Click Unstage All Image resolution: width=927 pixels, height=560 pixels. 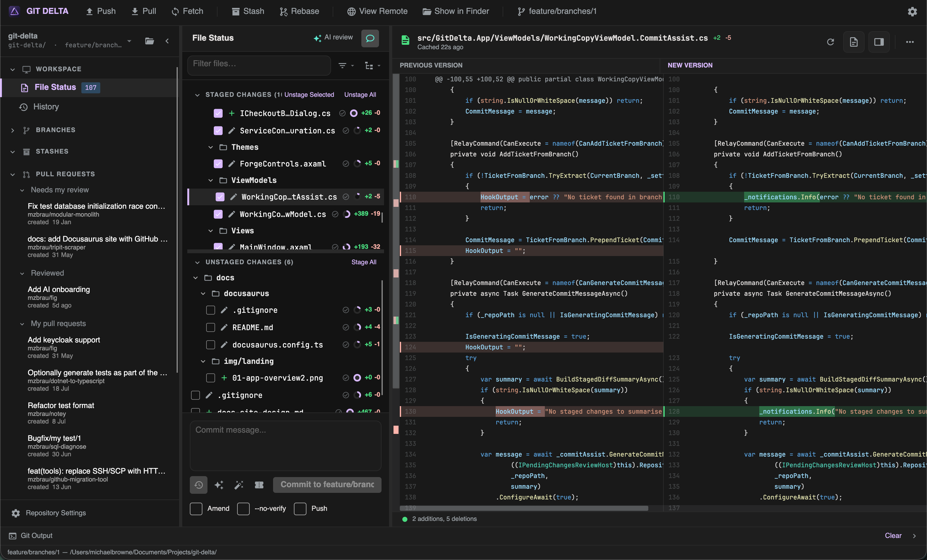point(360,95)
